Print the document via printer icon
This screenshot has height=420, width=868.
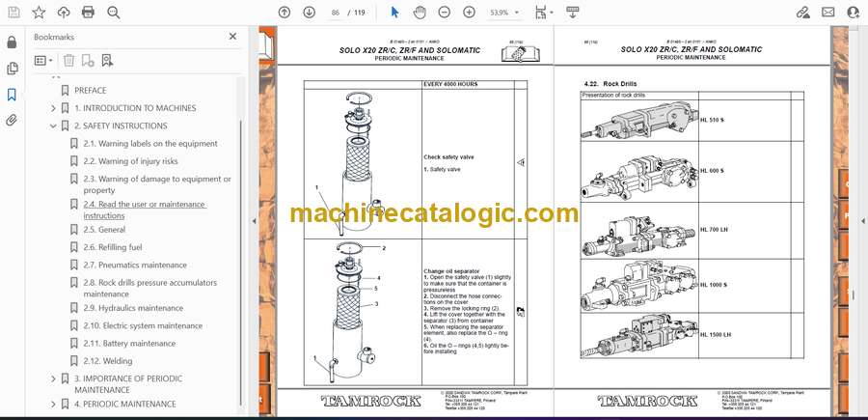88,13
